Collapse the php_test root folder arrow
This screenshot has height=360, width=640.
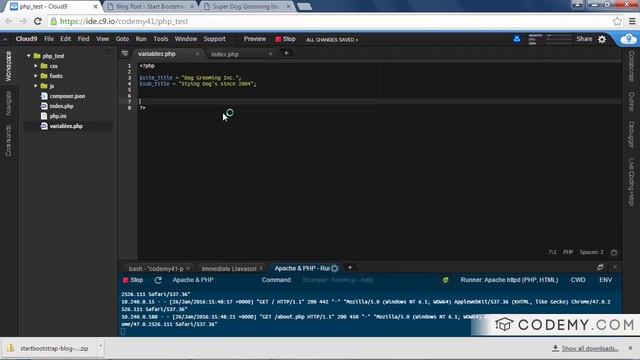[x=29, y=56]
